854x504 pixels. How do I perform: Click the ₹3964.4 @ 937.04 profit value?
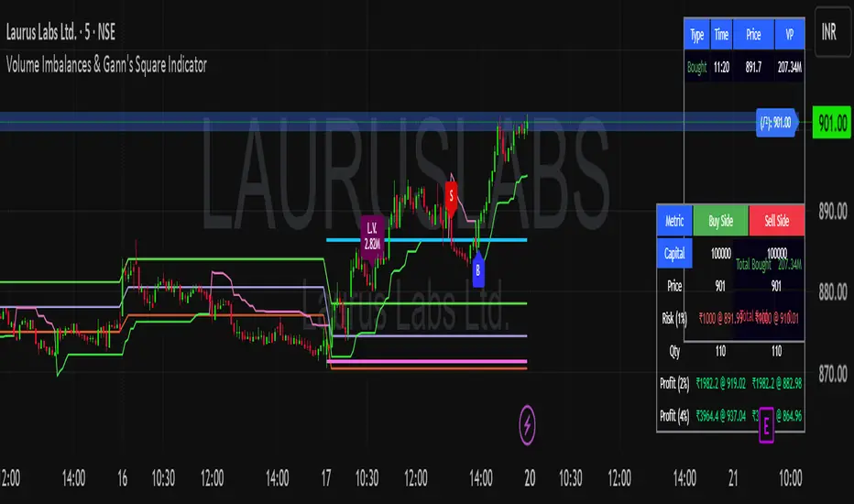click(720, 416)
